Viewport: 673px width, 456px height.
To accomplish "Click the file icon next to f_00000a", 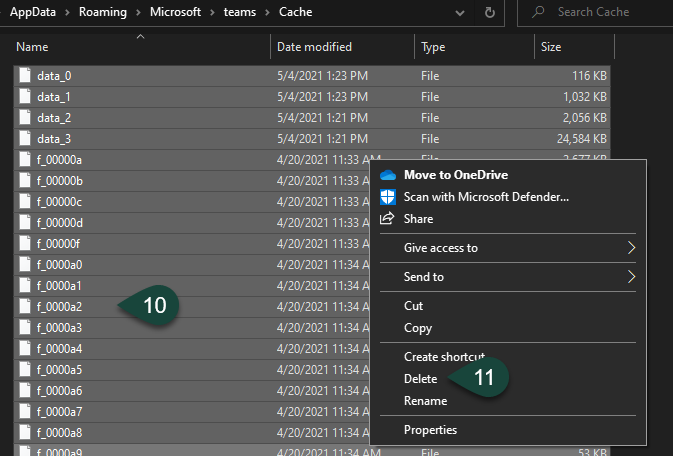I will [x=25, y=160].
